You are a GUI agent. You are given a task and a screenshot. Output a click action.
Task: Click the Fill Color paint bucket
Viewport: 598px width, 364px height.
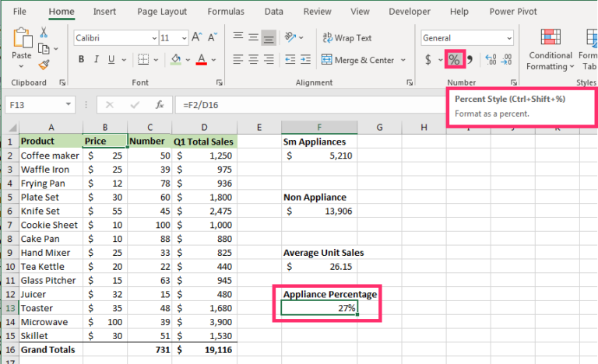(x=176, y=60)
